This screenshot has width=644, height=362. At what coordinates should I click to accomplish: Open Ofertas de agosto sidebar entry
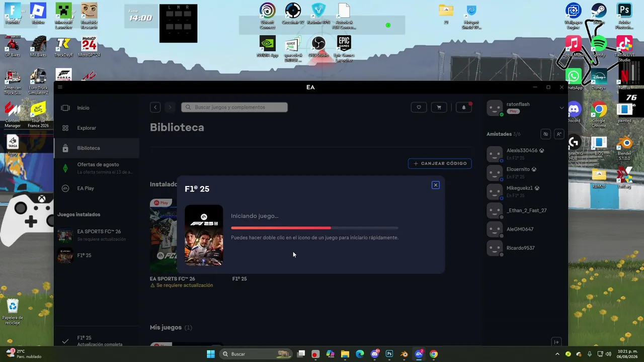pos(97,168)
